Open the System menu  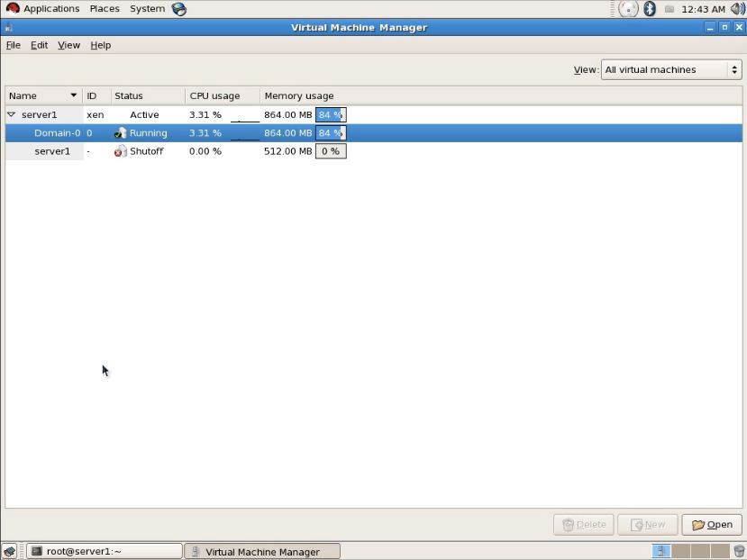coord(147,9)
